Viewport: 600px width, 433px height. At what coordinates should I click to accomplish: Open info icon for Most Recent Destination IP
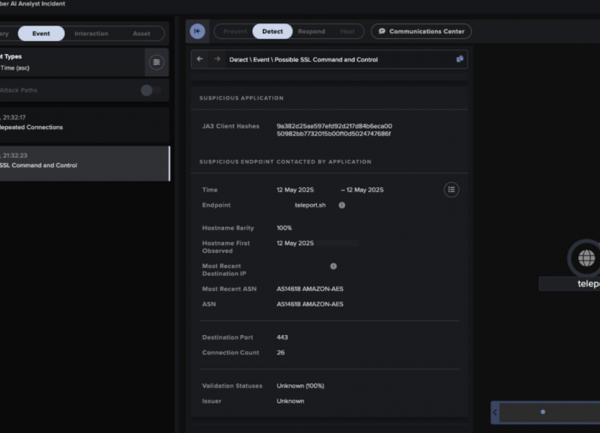(333, 266)
